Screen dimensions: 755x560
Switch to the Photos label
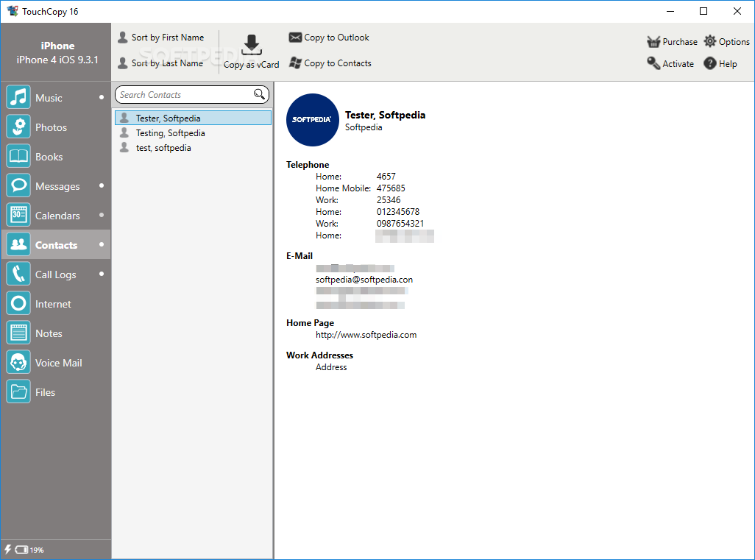coord(51,127)
